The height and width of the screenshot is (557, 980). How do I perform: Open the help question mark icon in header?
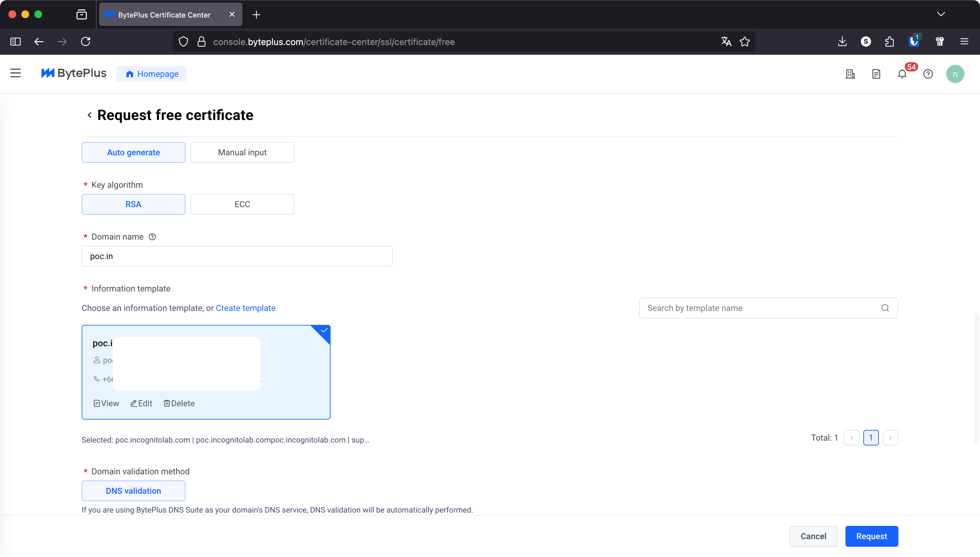click(928, 74)
